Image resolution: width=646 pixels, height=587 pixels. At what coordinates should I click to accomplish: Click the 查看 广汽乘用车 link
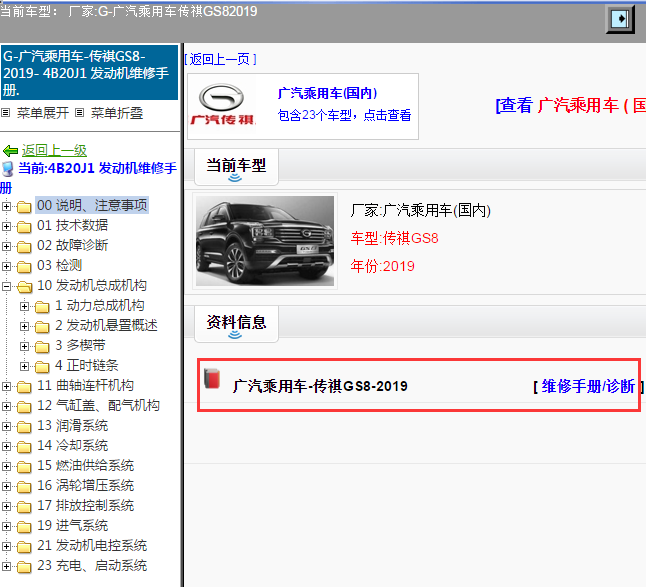point(571,105)
